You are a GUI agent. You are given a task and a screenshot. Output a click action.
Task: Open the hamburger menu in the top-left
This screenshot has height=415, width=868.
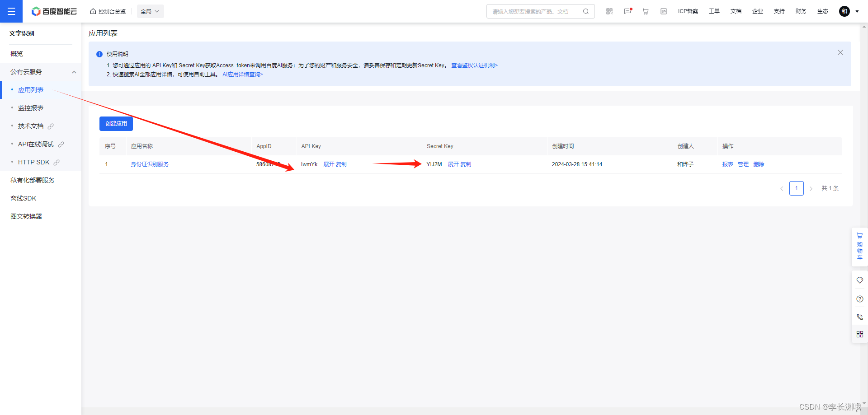pos(11,11)
